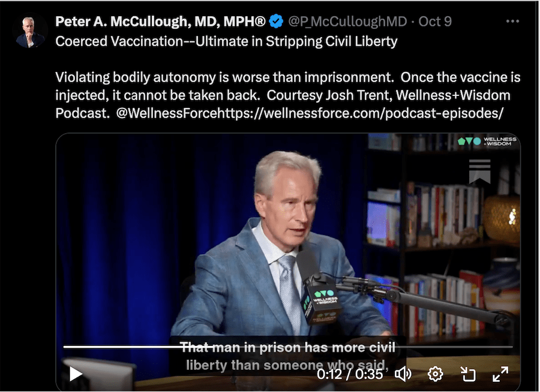This screenshot has width=540, height=392.
Task: Open Peter McCullough's profile picture
Action: (31, 32)
